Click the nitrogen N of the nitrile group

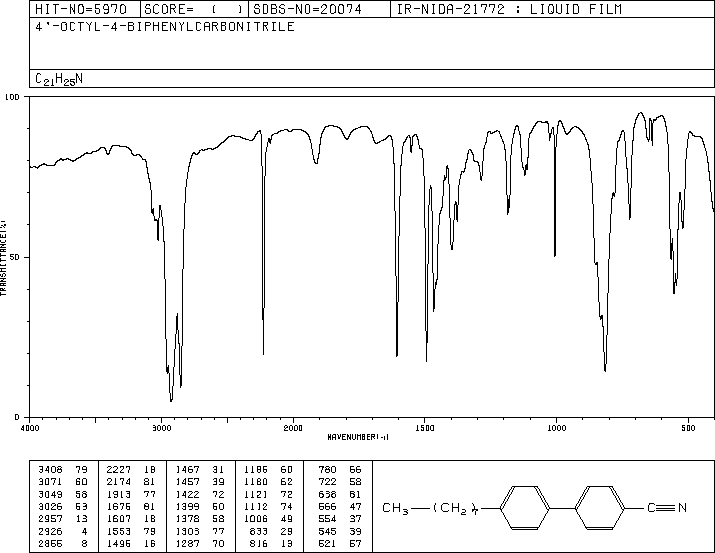pos(682,507)
